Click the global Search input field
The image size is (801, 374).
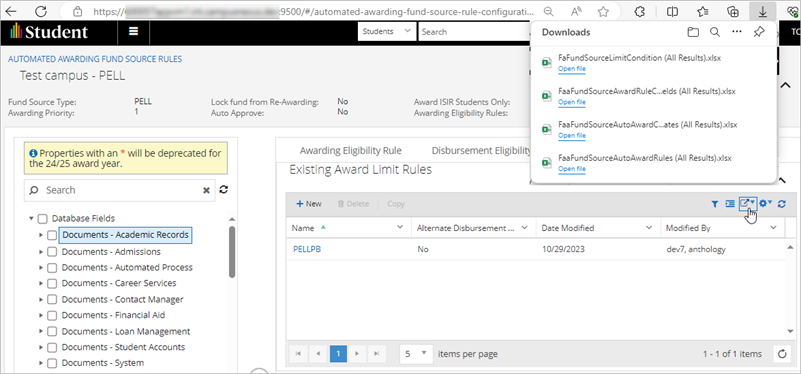click(x=473, y=32)
